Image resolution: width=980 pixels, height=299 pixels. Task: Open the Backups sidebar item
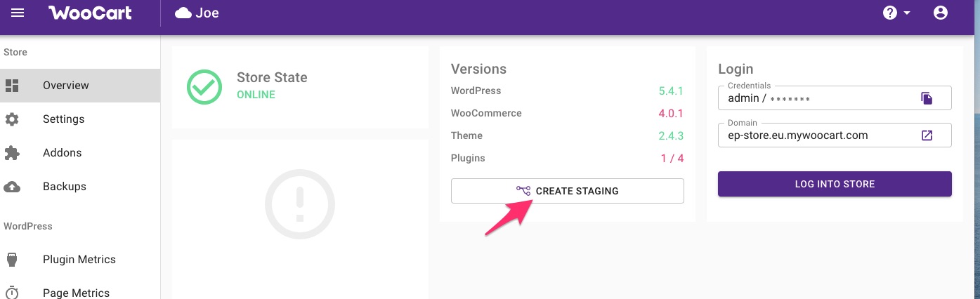click(x=64, y=187)
